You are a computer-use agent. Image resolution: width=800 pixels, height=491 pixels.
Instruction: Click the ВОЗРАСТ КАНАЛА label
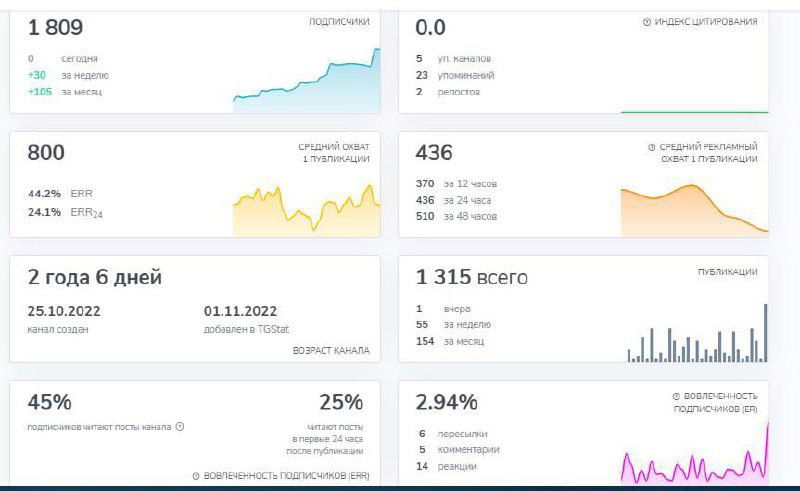[x=331, y=351]
